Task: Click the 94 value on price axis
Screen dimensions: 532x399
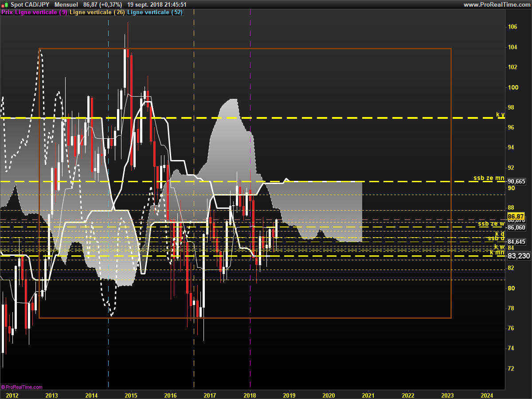Action: [x=511, y=147]
